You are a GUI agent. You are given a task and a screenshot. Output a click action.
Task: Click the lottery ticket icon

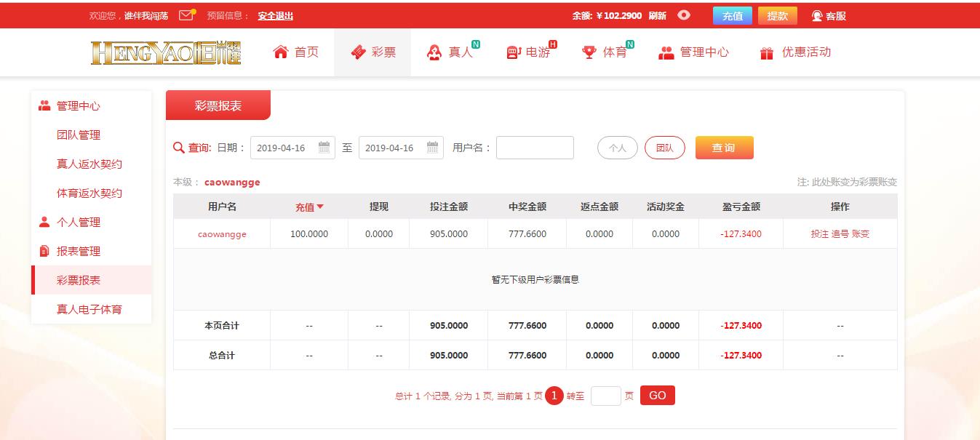coord(358,52)
